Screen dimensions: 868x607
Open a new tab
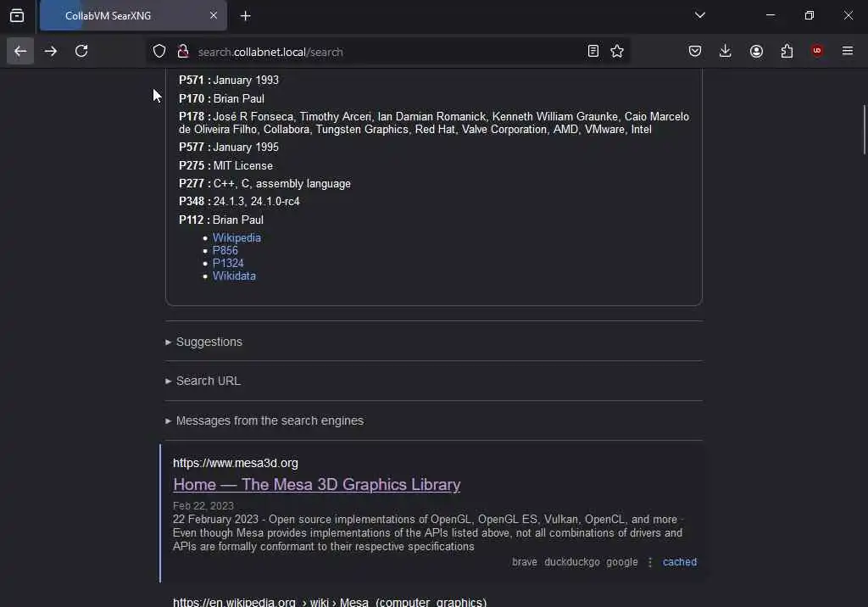tap(246, 16)
